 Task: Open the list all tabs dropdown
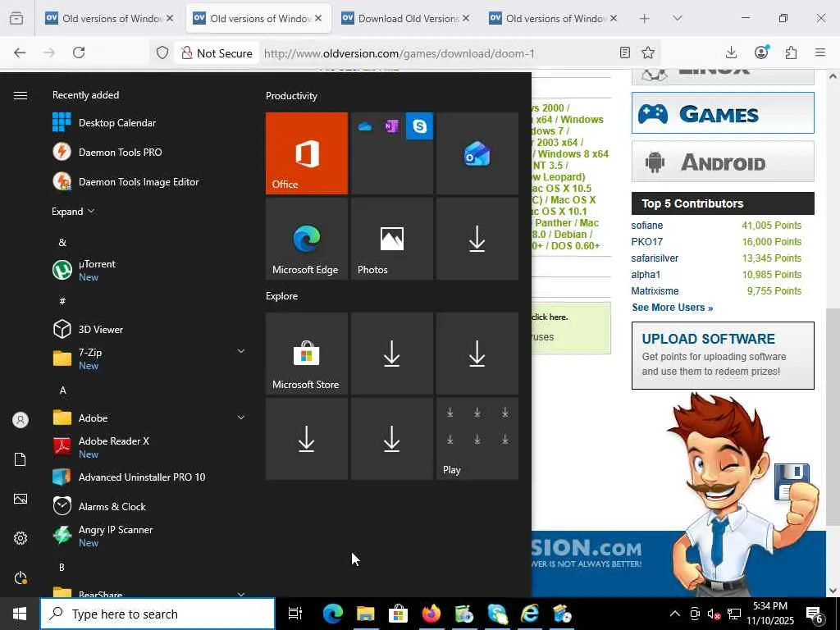[x=677, y=18]
